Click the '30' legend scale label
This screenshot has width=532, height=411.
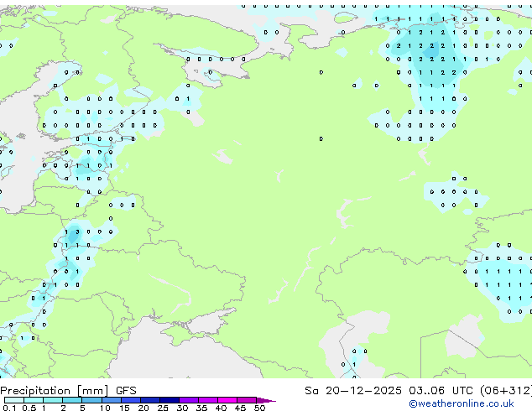pyautogui.click(x=182, y=408)
